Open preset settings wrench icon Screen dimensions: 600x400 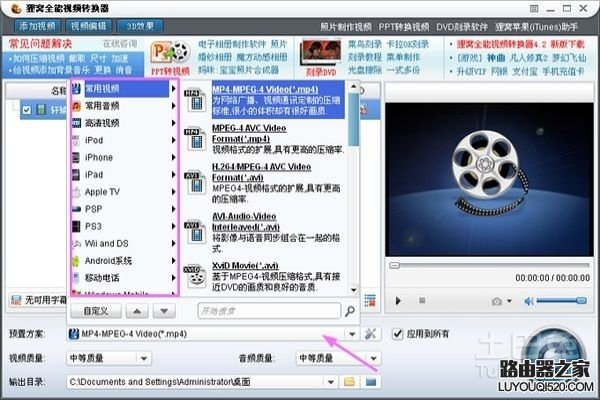point(370,334)
